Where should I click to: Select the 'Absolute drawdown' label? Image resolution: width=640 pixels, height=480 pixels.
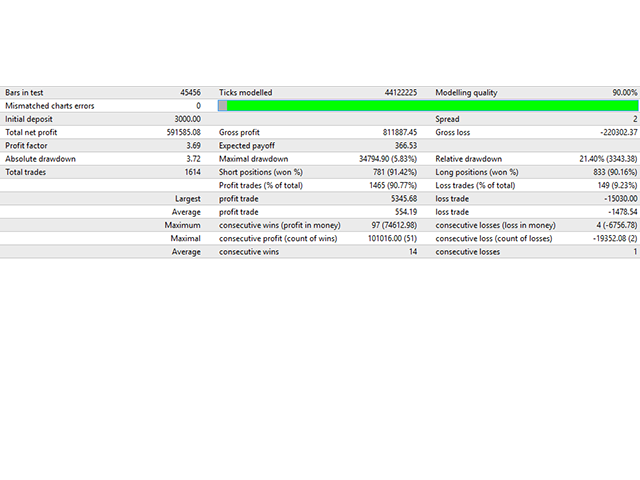tap(40, 159)
